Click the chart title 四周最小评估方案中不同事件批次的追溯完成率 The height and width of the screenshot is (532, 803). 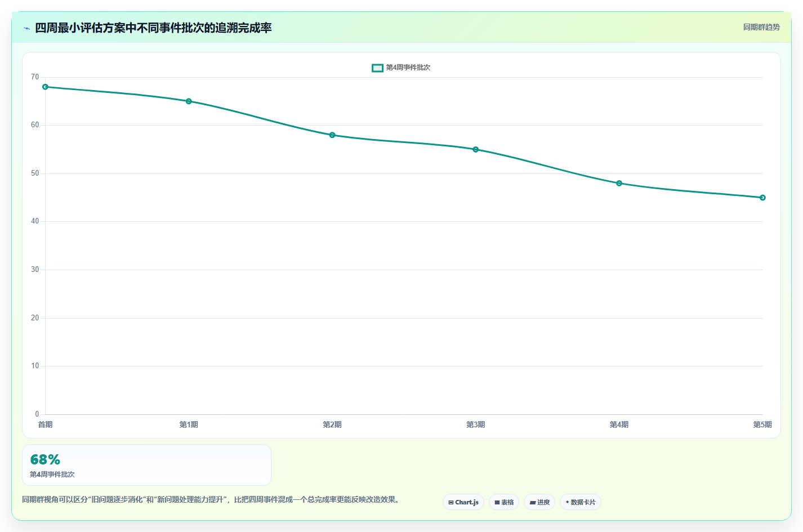153,28
